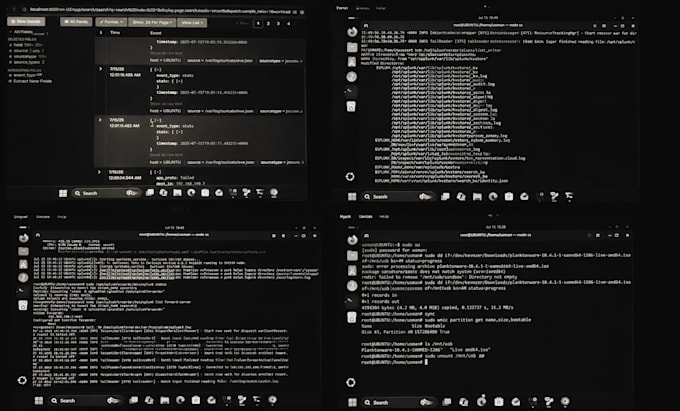Image resolution: width=680 pixels, height=411 pixels.
Task: Select event_type under Interesting Fields
Action: coord(25,75)
